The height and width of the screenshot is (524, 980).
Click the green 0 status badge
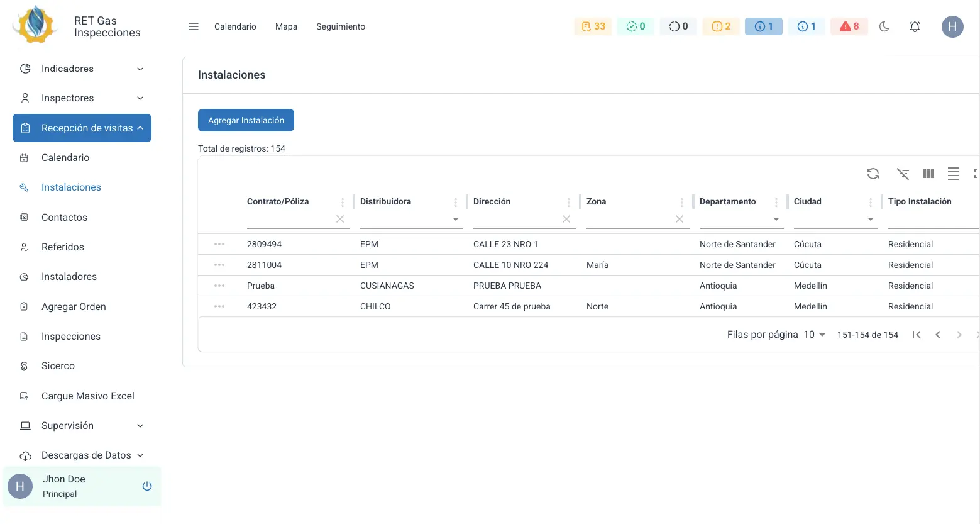[636, 26]
